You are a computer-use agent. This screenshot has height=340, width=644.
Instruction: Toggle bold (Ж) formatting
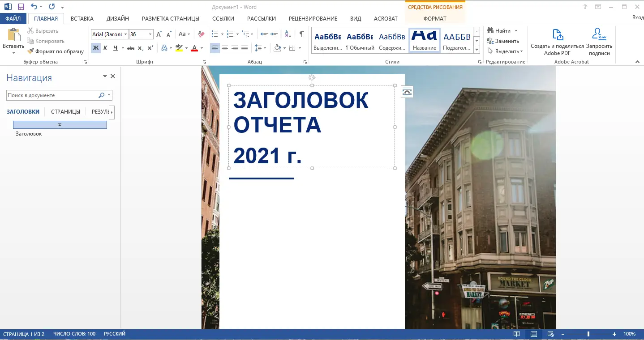(x=95, y=48)
